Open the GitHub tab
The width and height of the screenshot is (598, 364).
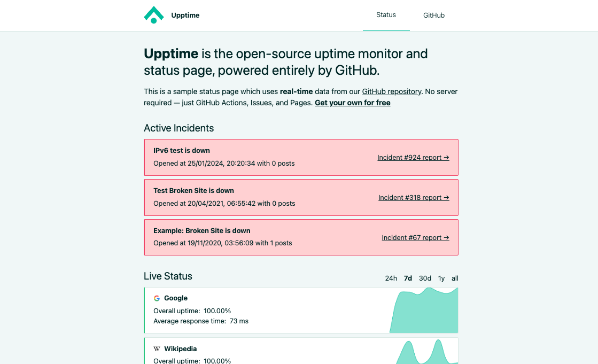433,15
